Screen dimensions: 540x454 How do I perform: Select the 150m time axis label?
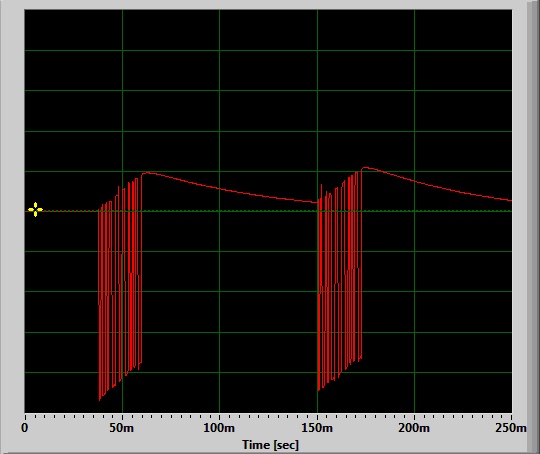click(x=317, y=428)
